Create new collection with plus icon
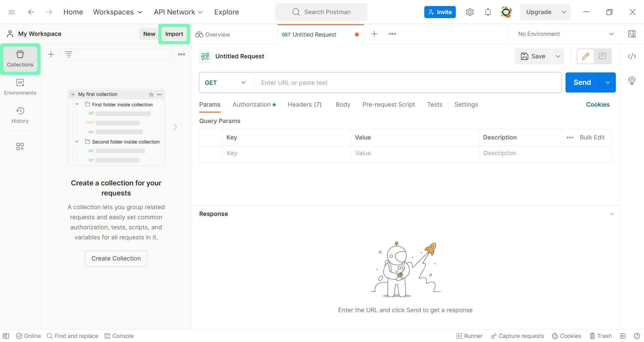 [51, 54]
